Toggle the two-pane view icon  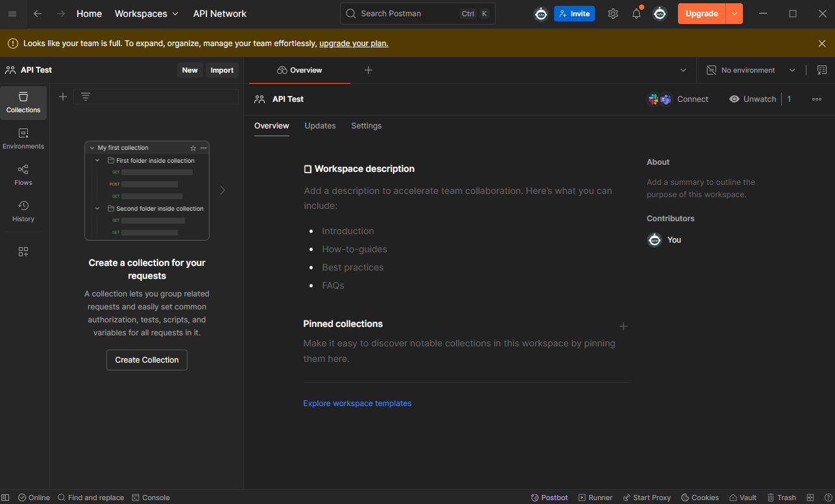810,498
